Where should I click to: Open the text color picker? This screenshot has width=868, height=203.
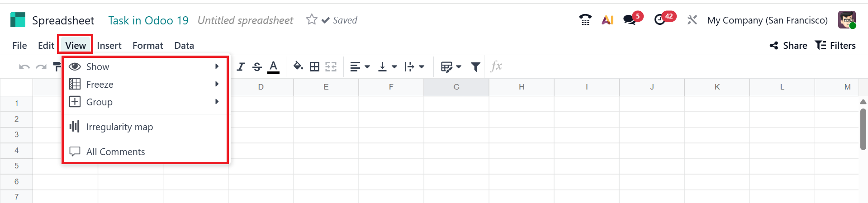click(273, 67)
